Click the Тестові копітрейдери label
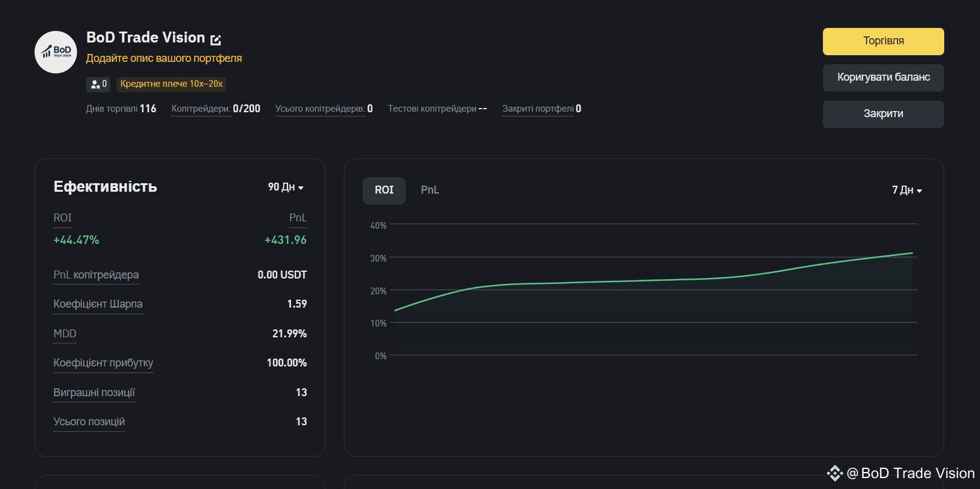Image resolution: width=980 pixels, height=489 pixels. pos(432,109)
